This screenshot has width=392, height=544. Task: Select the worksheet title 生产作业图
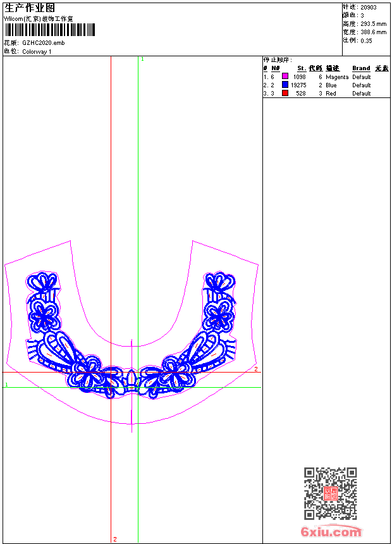(x=30, y=8)
